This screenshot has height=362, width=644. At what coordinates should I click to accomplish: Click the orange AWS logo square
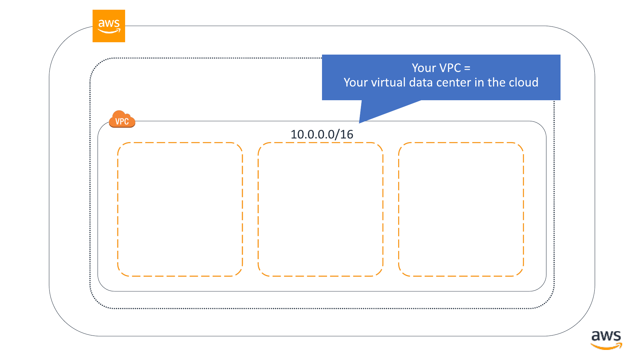(x=109, y=26)
